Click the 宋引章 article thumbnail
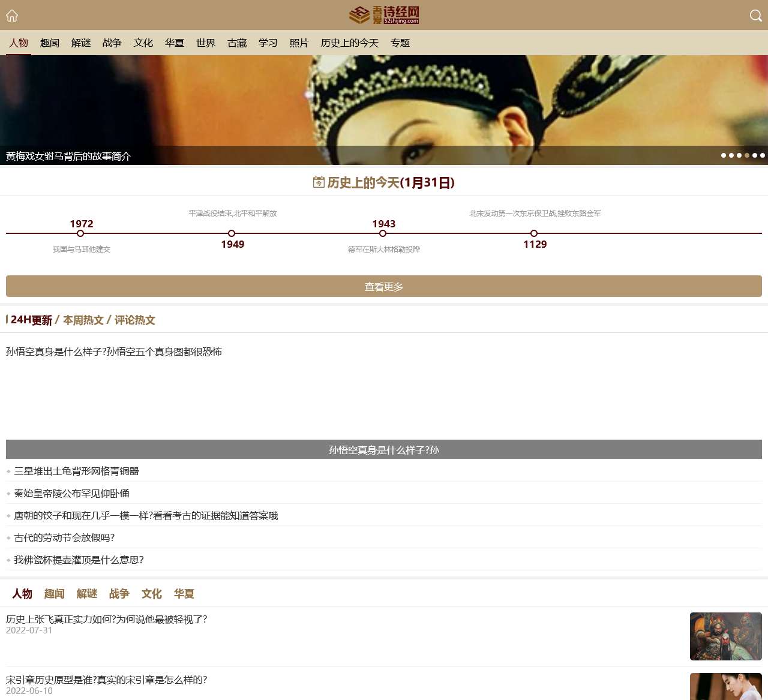The height and width of the screenshot is (700, 768). point(726,686)
